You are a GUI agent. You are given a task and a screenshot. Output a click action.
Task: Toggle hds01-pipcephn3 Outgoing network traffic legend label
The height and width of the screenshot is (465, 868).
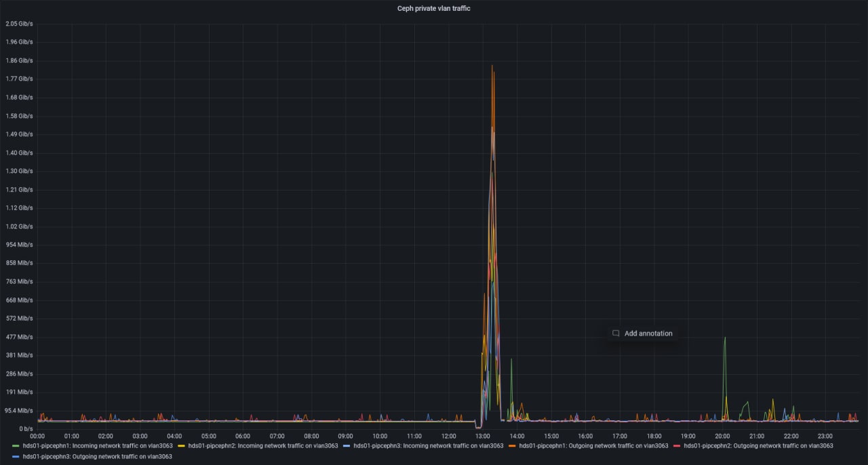tap(97, 457)
